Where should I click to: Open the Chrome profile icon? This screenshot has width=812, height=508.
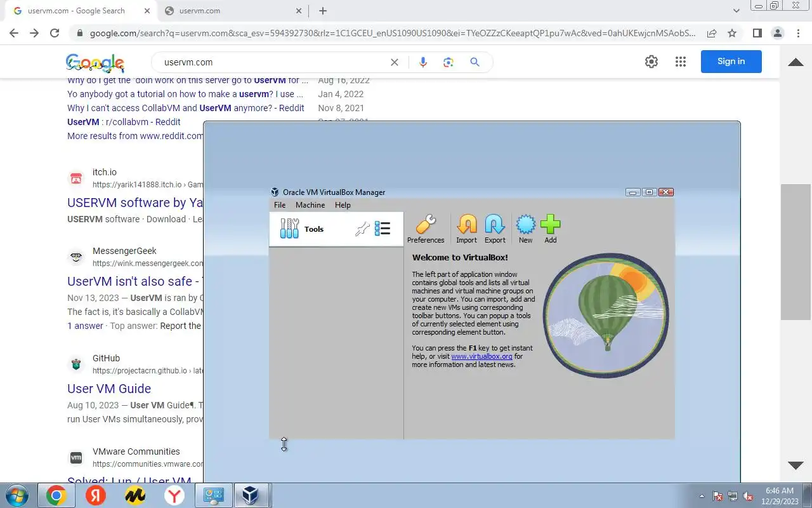pos(778,33)
